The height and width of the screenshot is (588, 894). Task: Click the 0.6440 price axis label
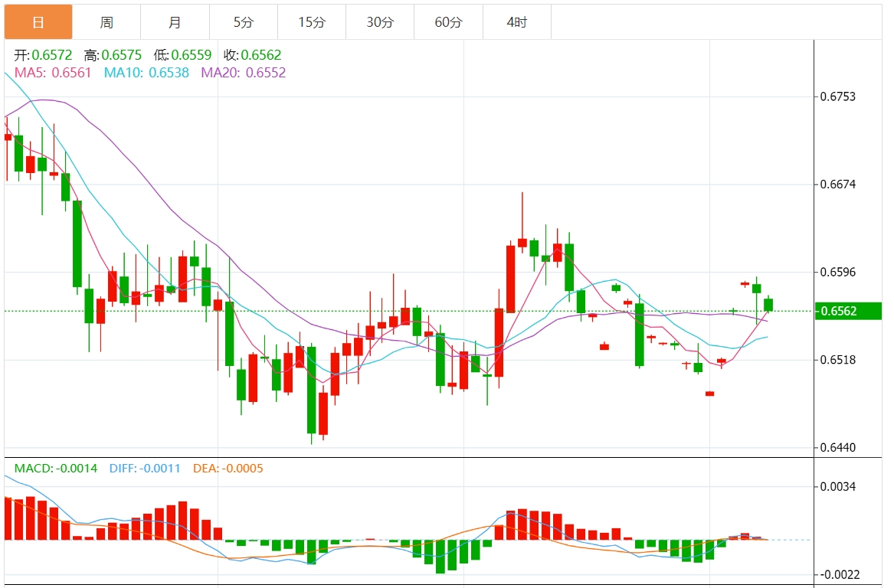pyautogui.click(x=838, y=448)
